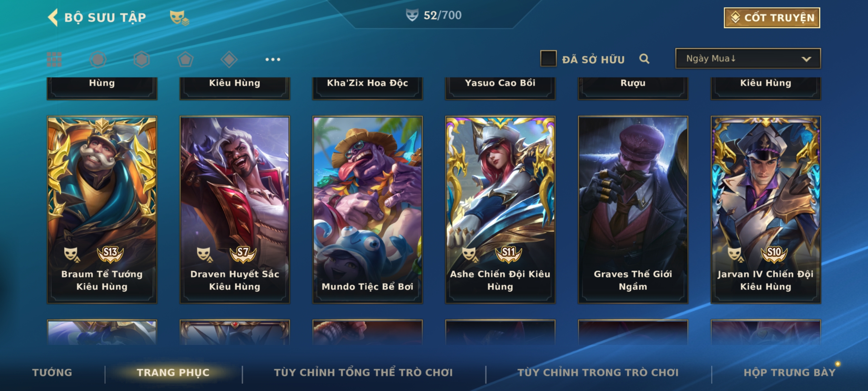Open Tùy Chỉnh Trong Trò Chơi tab
This screenshot has width=868, height=391.
pos(598,372)
